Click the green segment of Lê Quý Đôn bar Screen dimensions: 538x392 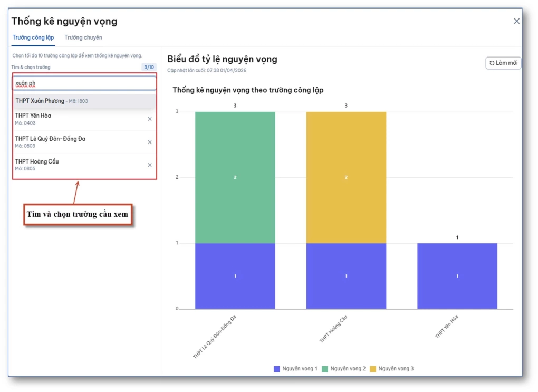click(x=235, y=177)
